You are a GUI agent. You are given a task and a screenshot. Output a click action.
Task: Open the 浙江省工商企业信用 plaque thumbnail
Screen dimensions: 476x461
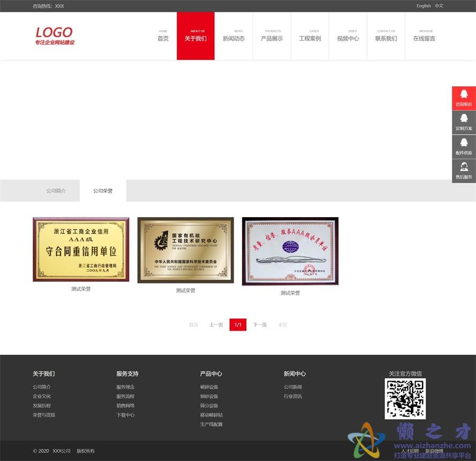click(x=81, y=249)
